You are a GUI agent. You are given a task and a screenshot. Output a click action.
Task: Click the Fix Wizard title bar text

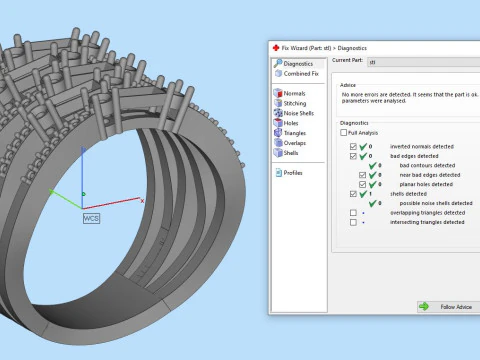[324, 48]
